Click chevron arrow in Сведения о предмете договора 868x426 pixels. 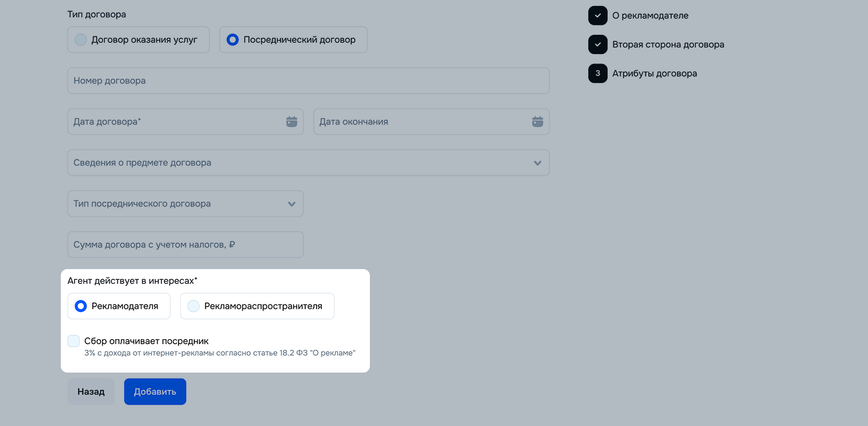537,163
